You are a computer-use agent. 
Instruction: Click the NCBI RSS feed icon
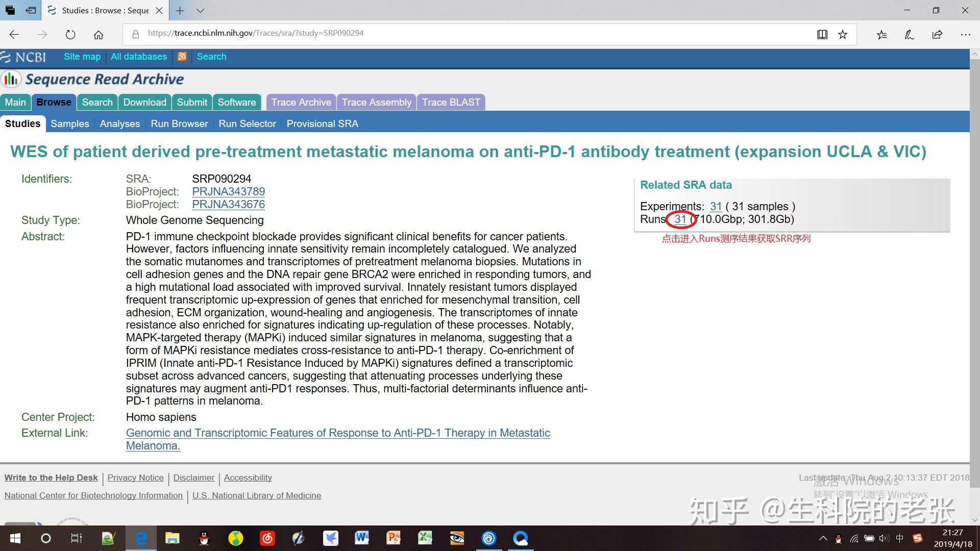pyautogui.click(x=182, y=57)
